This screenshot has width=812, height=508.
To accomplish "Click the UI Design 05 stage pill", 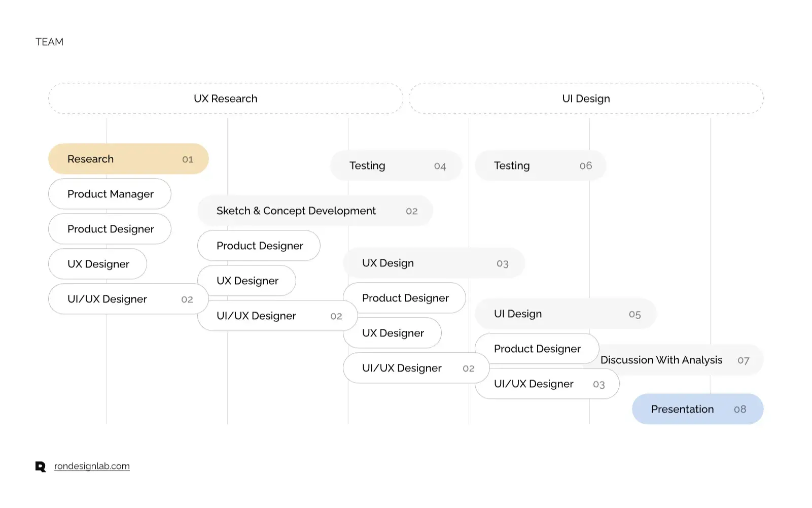I will click(x=566, y=314).
